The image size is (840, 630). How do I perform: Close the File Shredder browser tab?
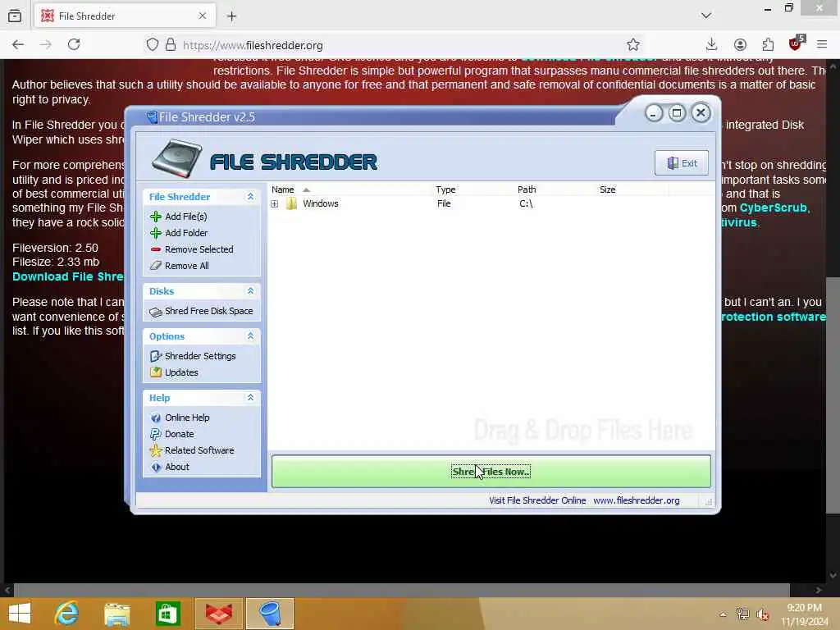[x=203, y=16]
